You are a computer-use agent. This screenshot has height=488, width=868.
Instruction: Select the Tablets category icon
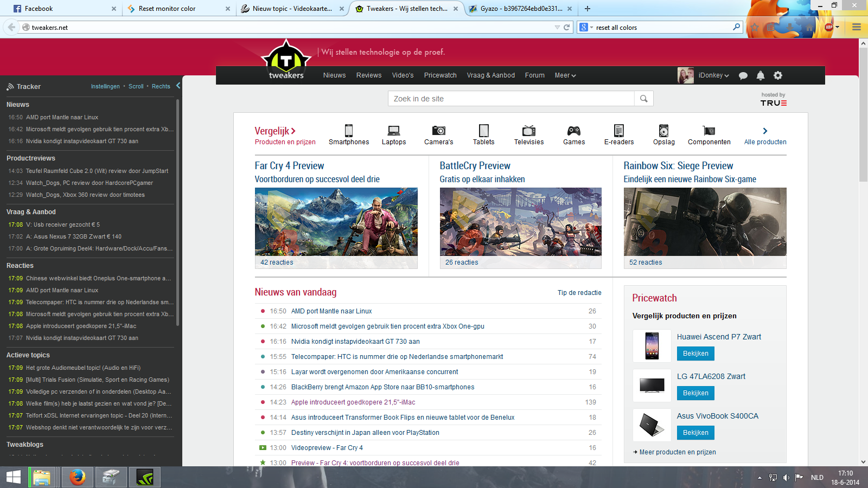(484, 131)
